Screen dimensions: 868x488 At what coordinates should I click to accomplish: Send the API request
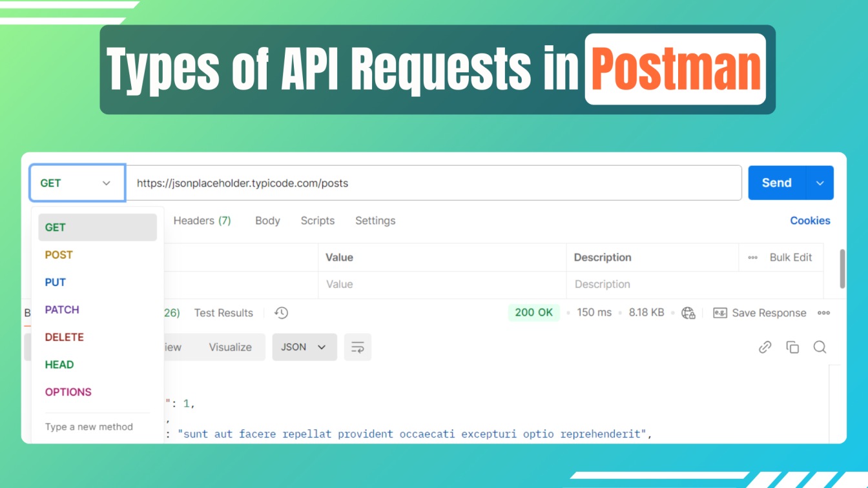pyautogui.click(x=777, y=183)
